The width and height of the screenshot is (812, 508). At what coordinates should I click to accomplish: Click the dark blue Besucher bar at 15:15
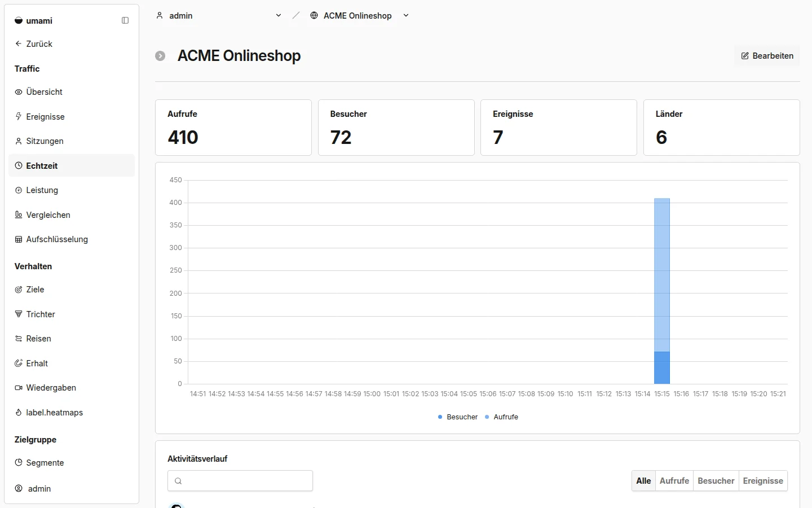[x=662, y=367]
